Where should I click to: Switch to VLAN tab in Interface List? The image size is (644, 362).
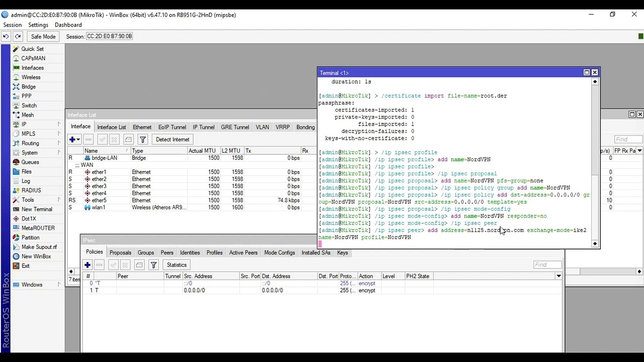click(x=262, y=127)
